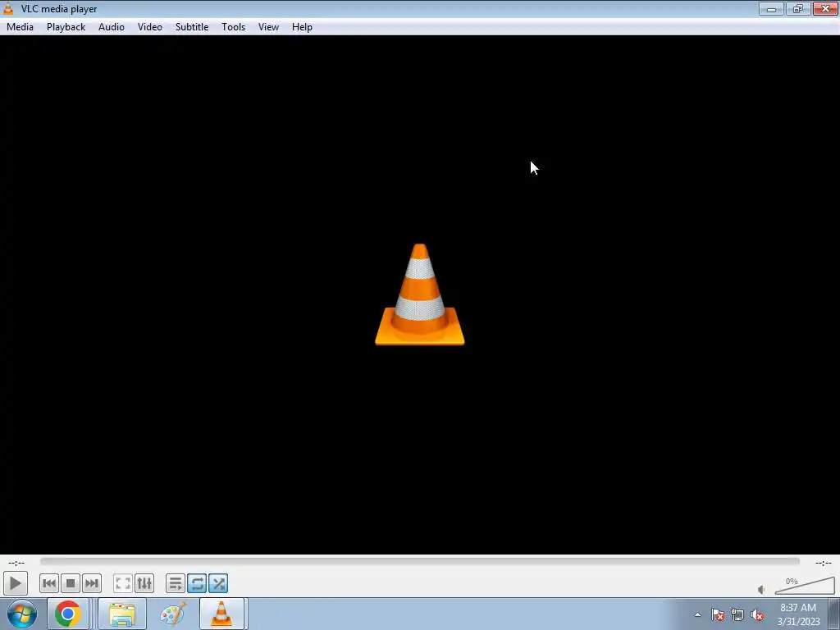Toggle elapsed time display
The height and width of the screenshot is (630, 840).
16,563
